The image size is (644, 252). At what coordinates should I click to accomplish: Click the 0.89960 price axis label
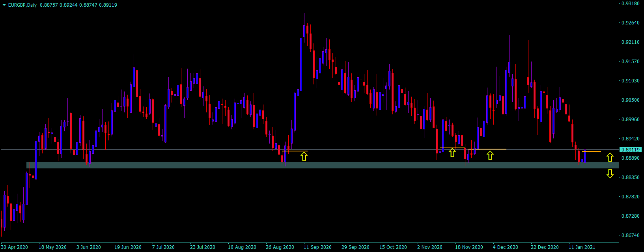point(631,119)
